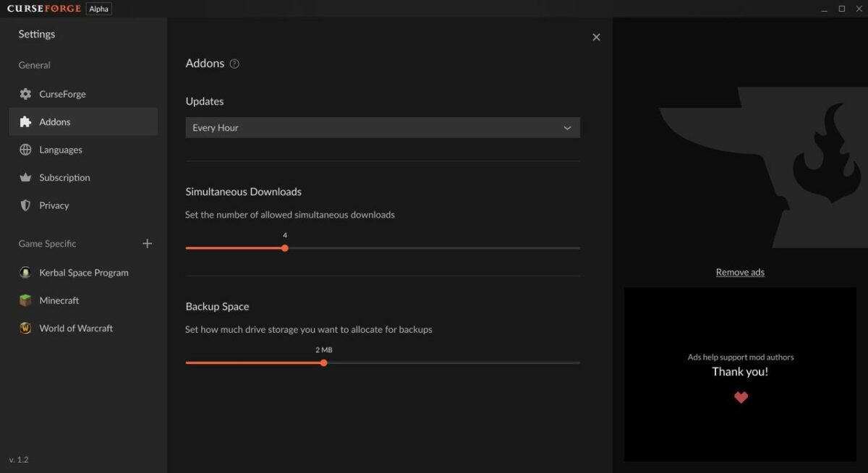Click the dropdown chevron next to Every Hour
Image resolution: width=868 pixels, height=473 pixels.
coord(567,128)
